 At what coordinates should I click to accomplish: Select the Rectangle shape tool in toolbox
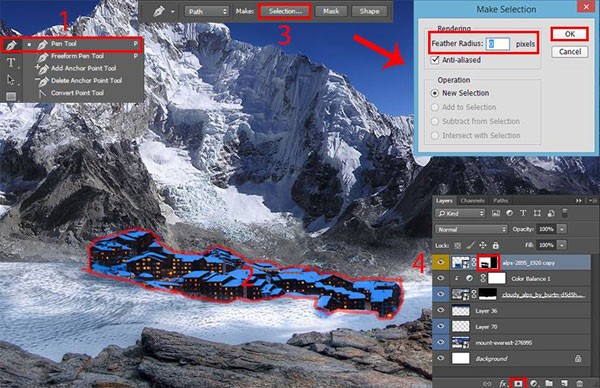pyautogui.click(x=11, y=96)
